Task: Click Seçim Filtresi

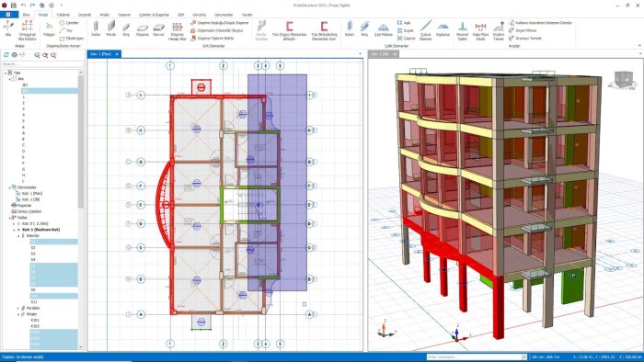Action: [x=523, y=30]
